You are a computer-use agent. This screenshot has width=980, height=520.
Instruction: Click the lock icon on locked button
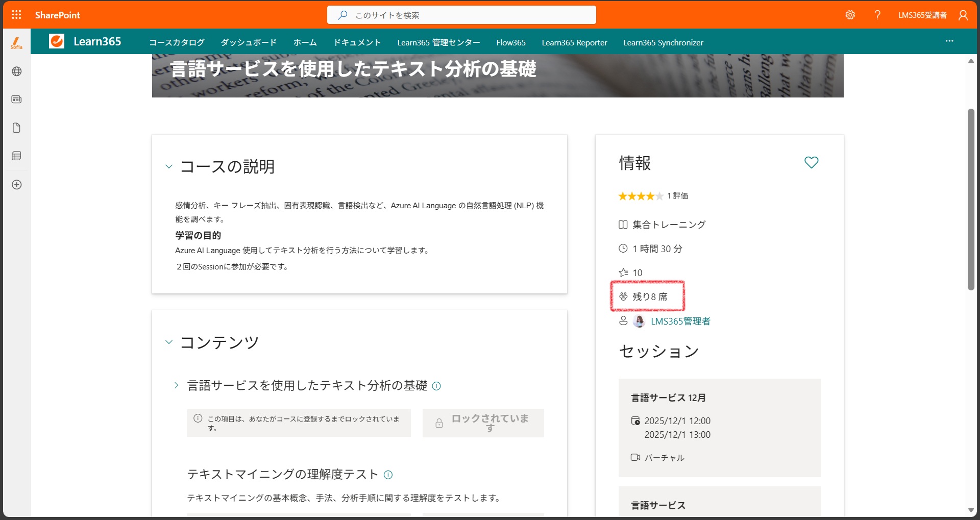pyautogui.click(x=439, y=424)
